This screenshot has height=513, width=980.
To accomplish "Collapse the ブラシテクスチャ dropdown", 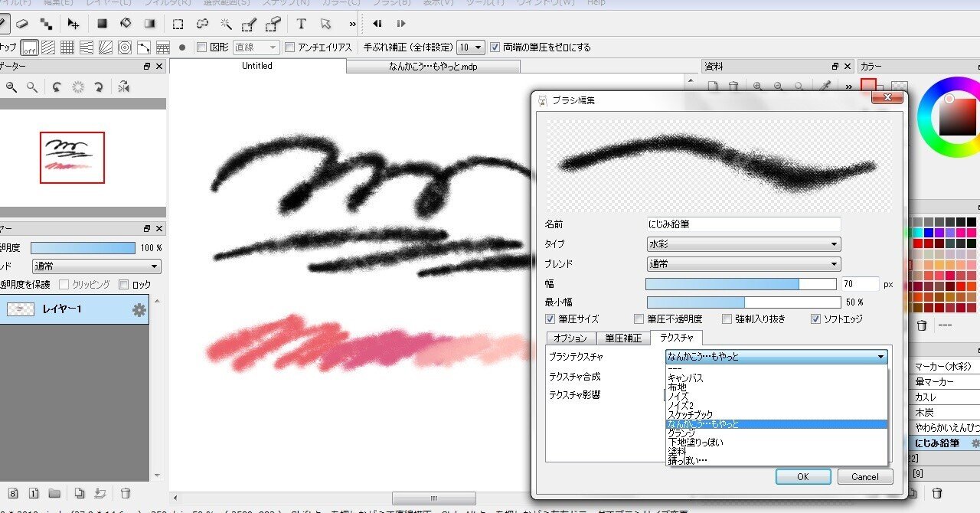I will point(776,357).
